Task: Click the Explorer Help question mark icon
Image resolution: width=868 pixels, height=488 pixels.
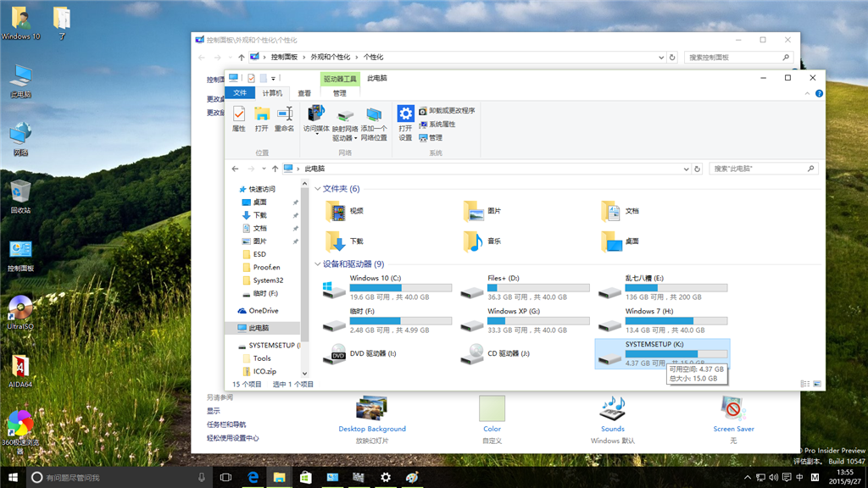Action: tap(820, 93)
